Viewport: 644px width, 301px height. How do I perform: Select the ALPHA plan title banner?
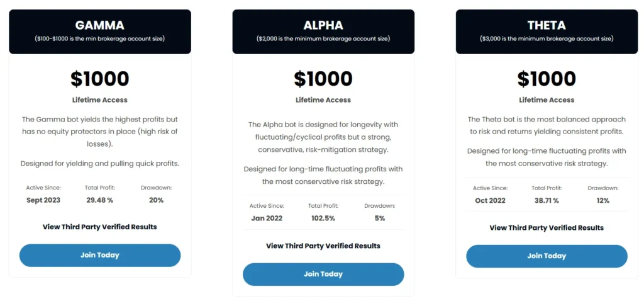point(323,26)
